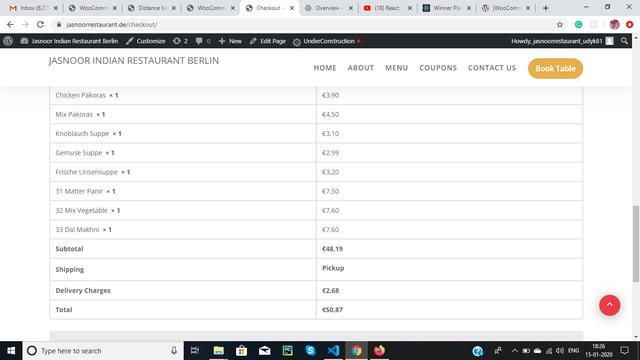The image size is (640, 360).
Task: Open COUPONS in the site navigation
Action: tap(438, 68)
